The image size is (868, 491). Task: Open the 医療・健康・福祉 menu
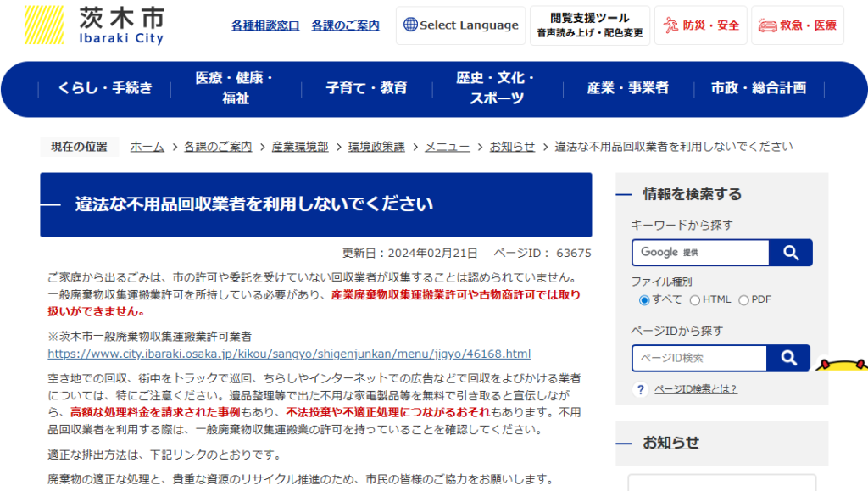coord(233,87)
